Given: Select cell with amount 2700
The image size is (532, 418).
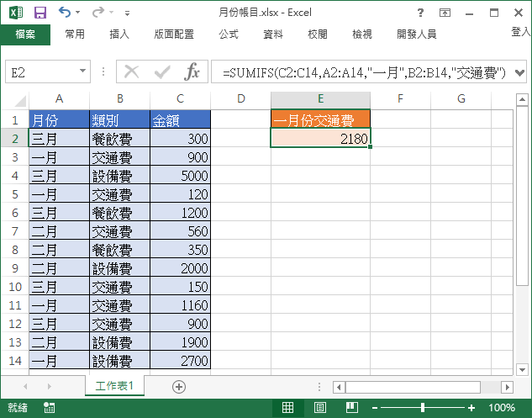Looking at the screenshot, I should coord(180,360).
